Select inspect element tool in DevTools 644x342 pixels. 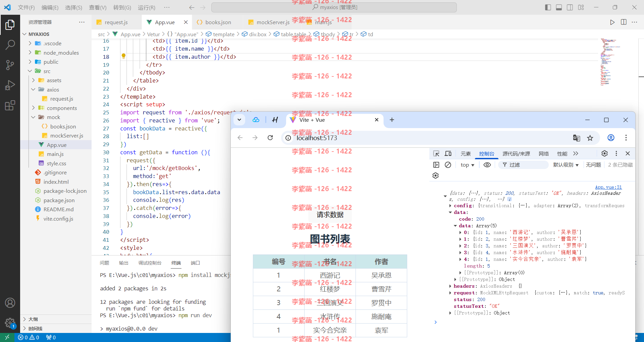point(436,154)
